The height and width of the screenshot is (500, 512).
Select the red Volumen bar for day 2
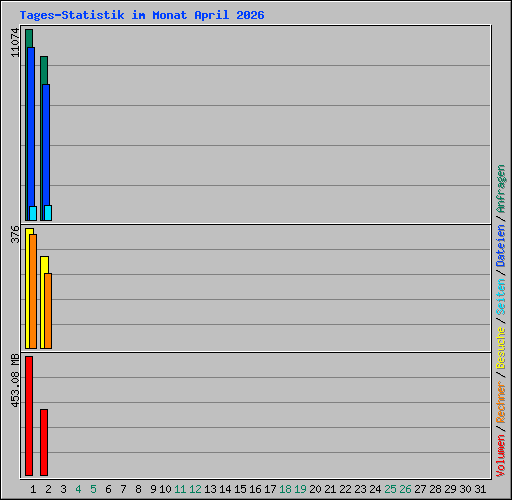pos(44,442)
